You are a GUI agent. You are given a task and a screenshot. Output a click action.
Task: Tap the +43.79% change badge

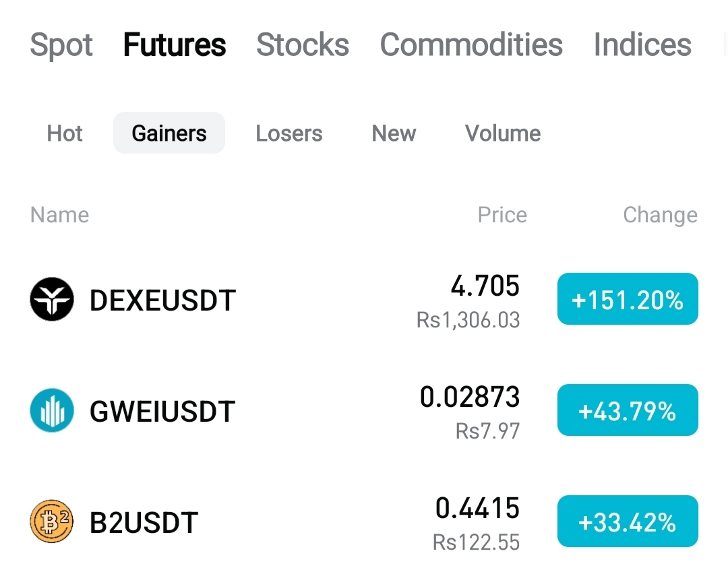628,410
